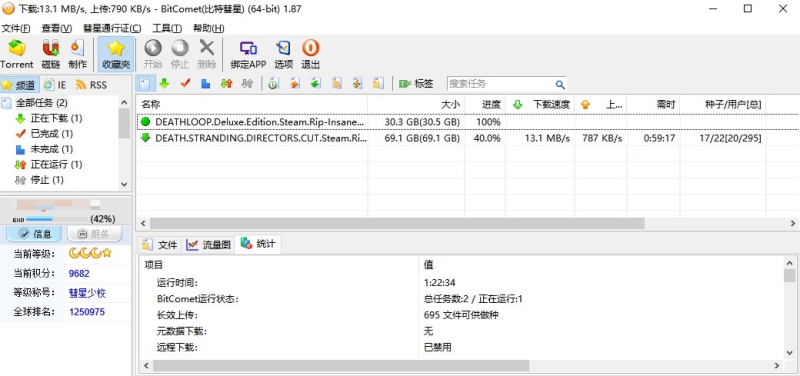Image resolution: width=800 pixels, height=376 pixels.
Task: Filter by running green-orange arrows icon
Action: point(227,84)
